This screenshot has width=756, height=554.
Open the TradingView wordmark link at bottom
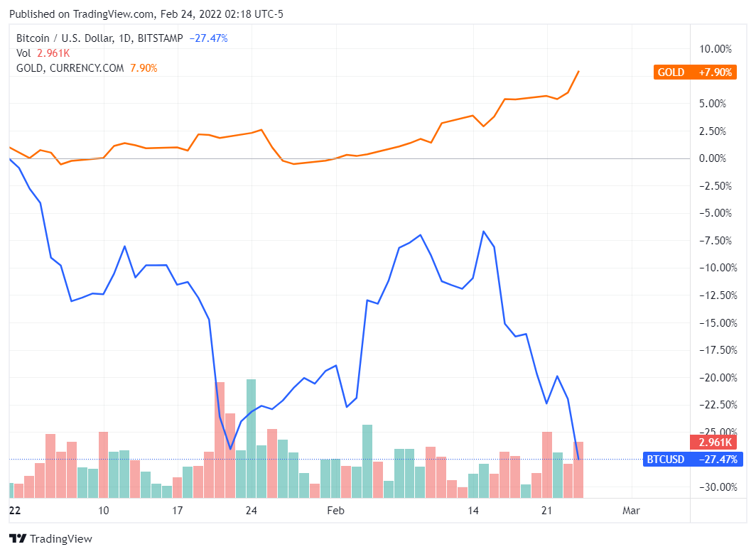tap(61, 539)
